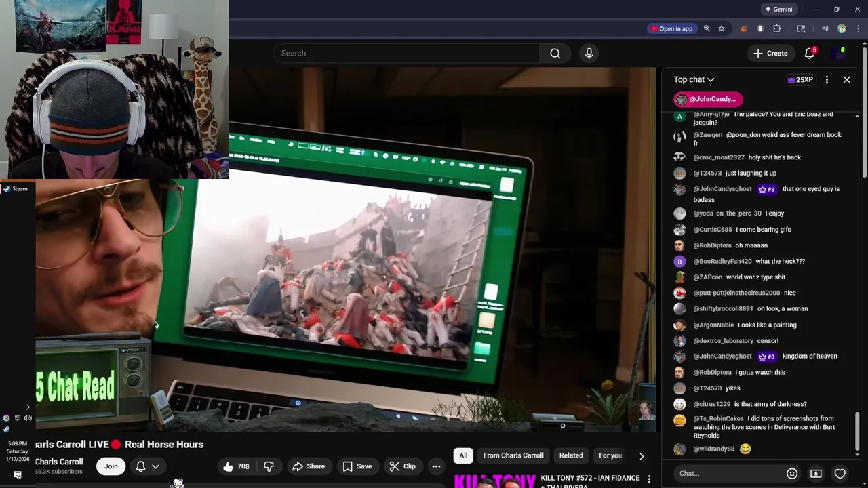Click @Zawgen username in chat

click(x=707, y=135)
